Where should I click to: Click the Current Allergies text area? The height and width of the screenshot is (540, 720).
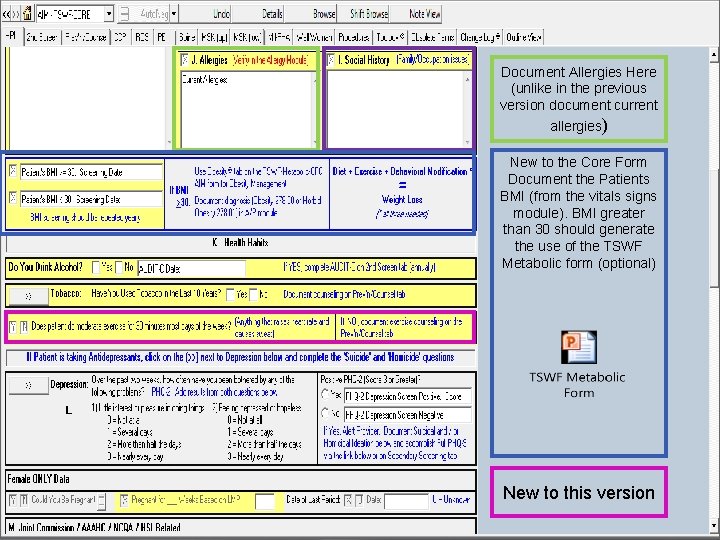pos(248,109)
